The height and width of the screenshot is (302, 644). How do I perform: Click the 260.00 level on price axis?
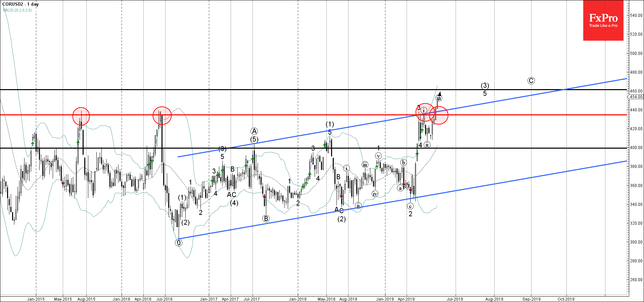point(636,280)
